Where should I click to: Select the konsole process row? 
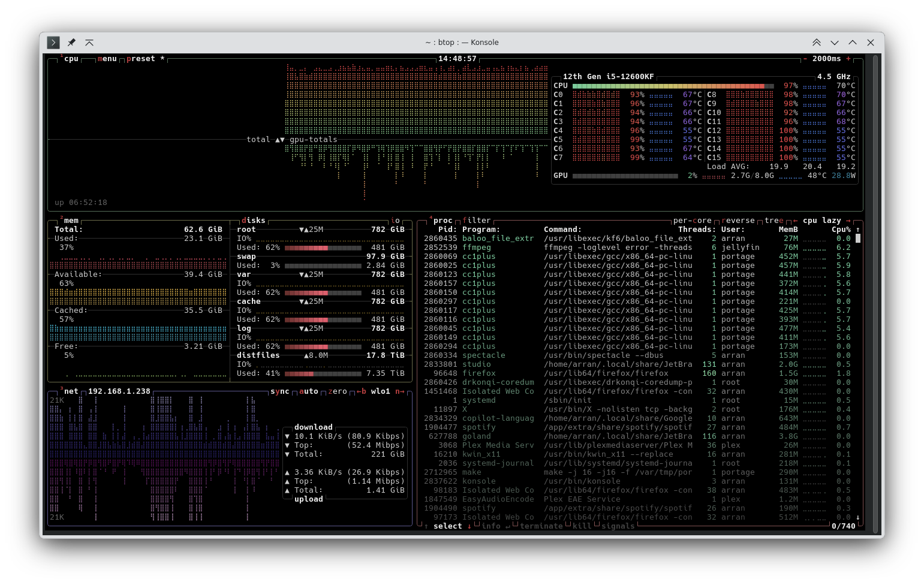pyautogui.click(x=637, y=481)
